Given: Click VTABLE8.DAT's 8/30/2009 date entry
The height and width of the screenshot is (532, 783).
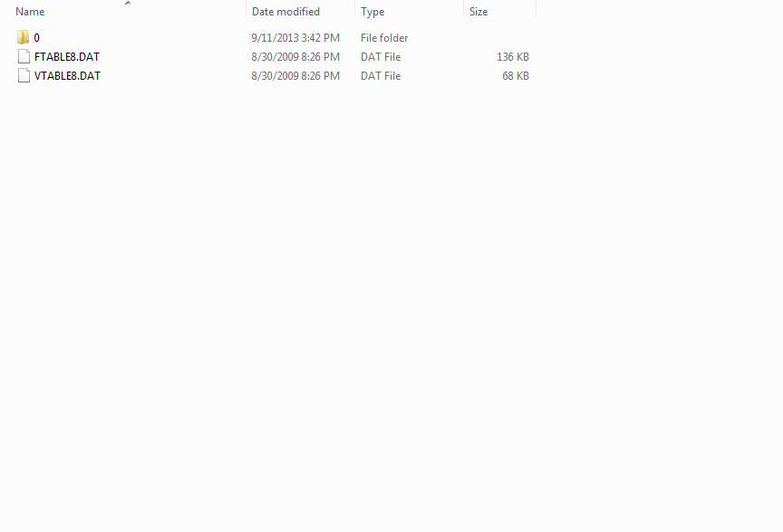Looking at the screenshot, I should 295,76.
